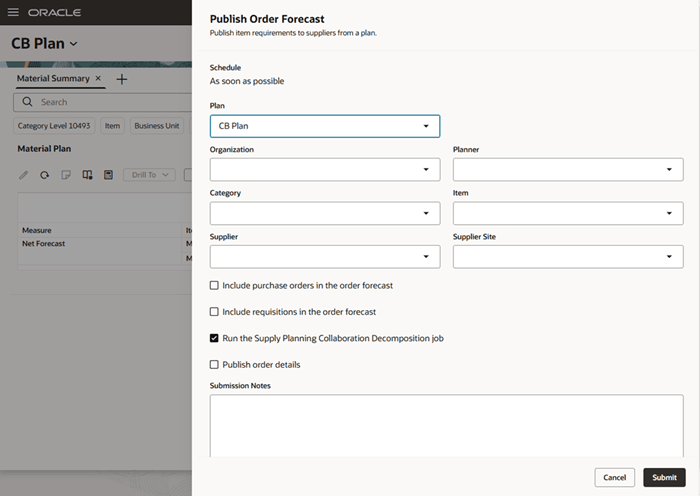The image size is (700, 496).
Task: Open the Plan dropdown showing CB Plan
Action: pyautogui.click(x=325, y=126)
